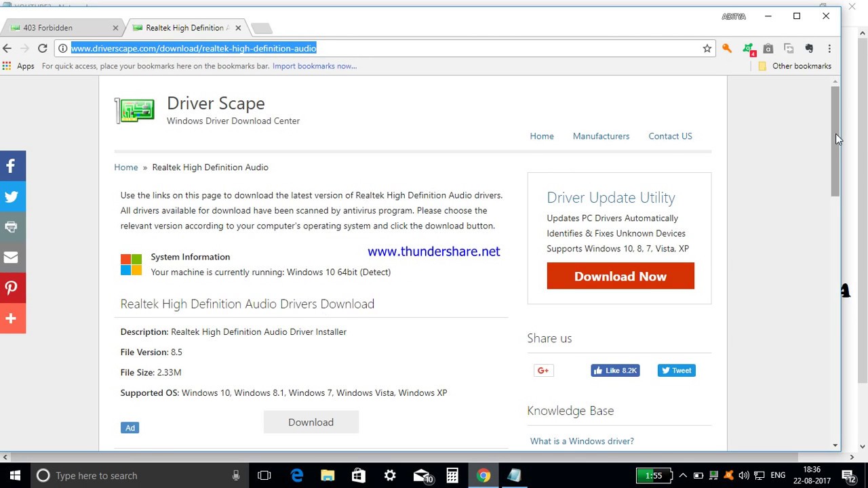
Task: Open 'What is a Windows driver?' link
Action: pyautogui.click(x=582, y=441)
